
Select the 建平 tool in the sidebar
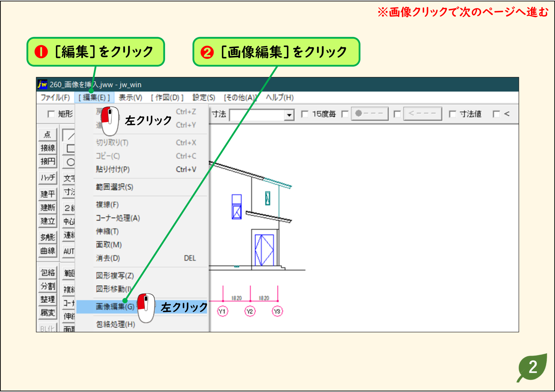[47, 194]
